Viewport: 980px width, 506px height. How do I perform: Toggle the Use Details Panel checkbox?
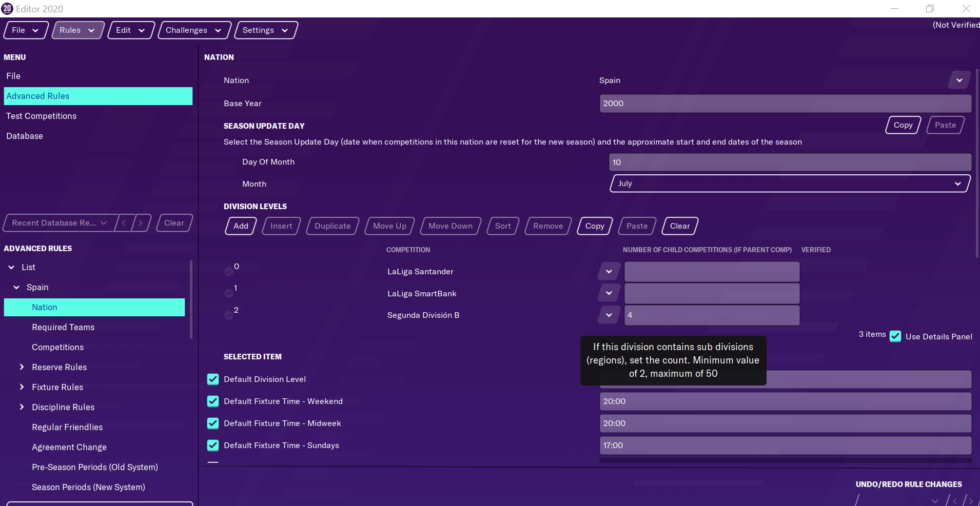(x=895, y=336)
